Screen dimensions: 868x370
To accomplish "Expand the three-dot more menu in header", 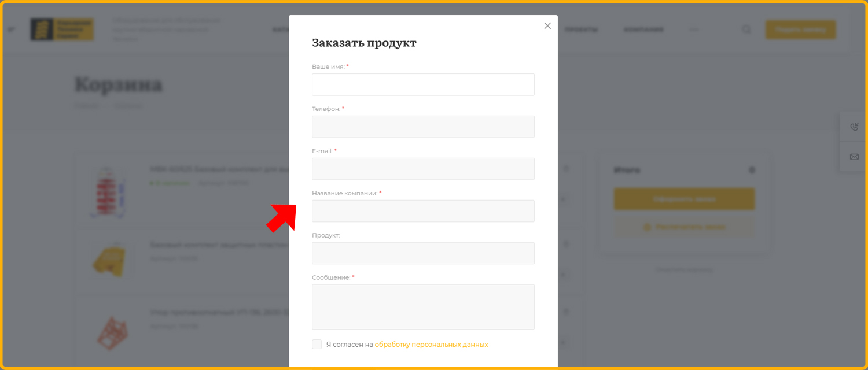I will click(694, 29).
